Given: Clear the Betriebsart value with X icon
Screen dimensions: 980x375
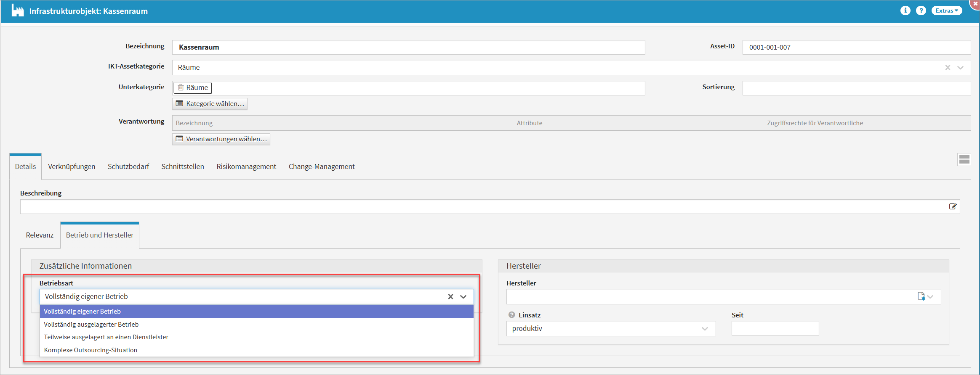Looking at the screenshot, I should coord(450,297).
